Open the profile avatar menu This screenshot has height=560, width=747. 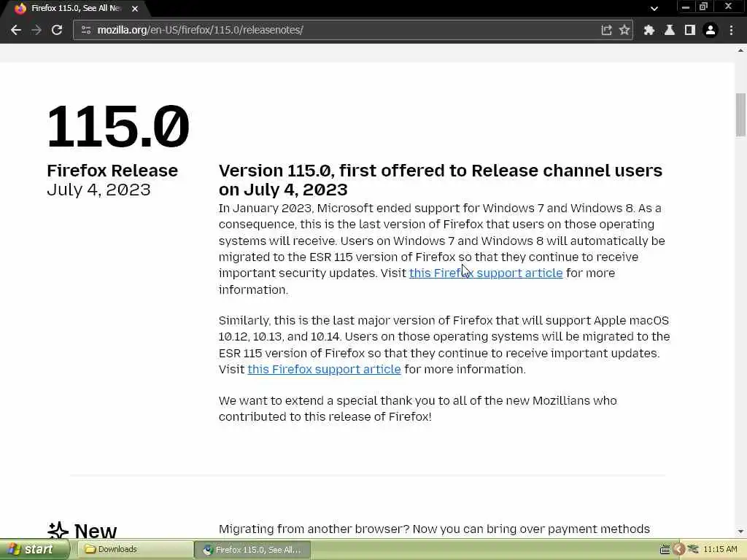(x=711, y=30)
